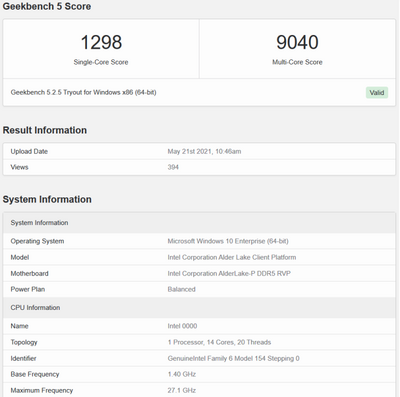Click the Motherboard value AlderLake-P DDR5 RVP
The height and width of the screenshot is (397, 400).
(229, 273)
